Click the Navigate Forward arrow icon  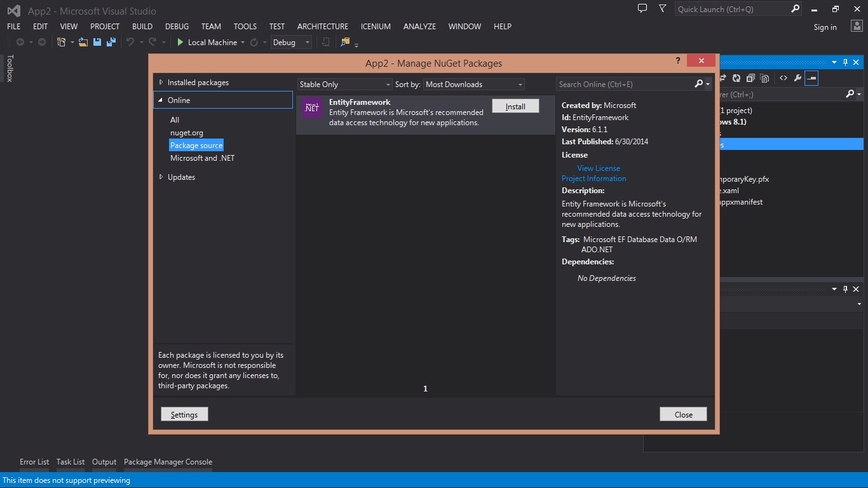click(42, 43)
